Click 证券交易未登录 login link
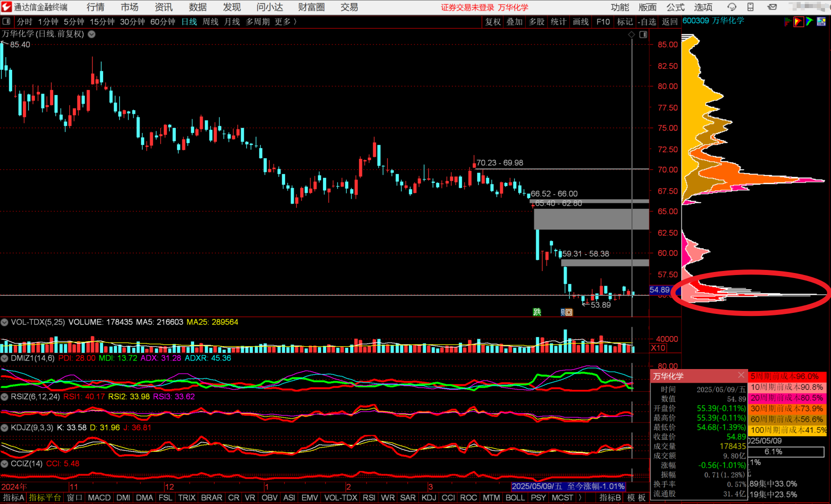 pos(468,7)
